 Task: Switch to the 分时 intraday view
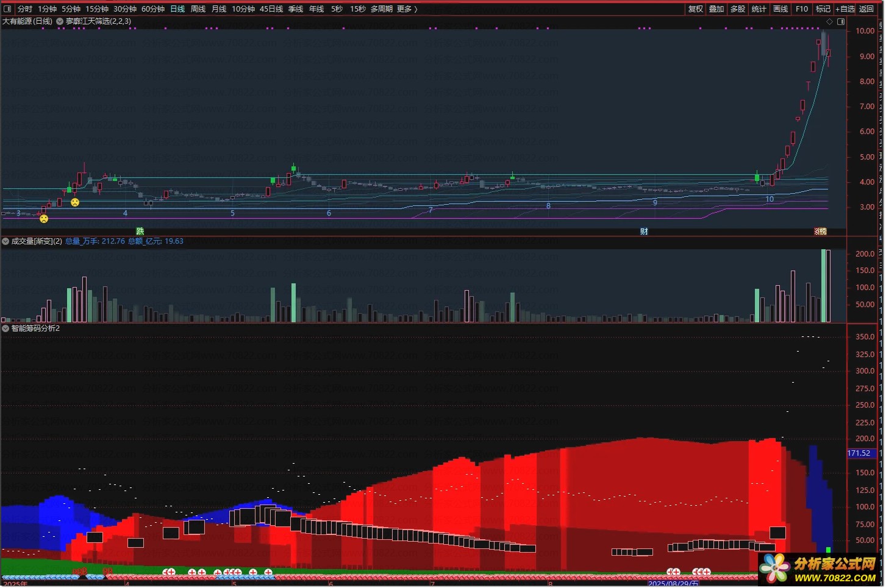[25, 9]
